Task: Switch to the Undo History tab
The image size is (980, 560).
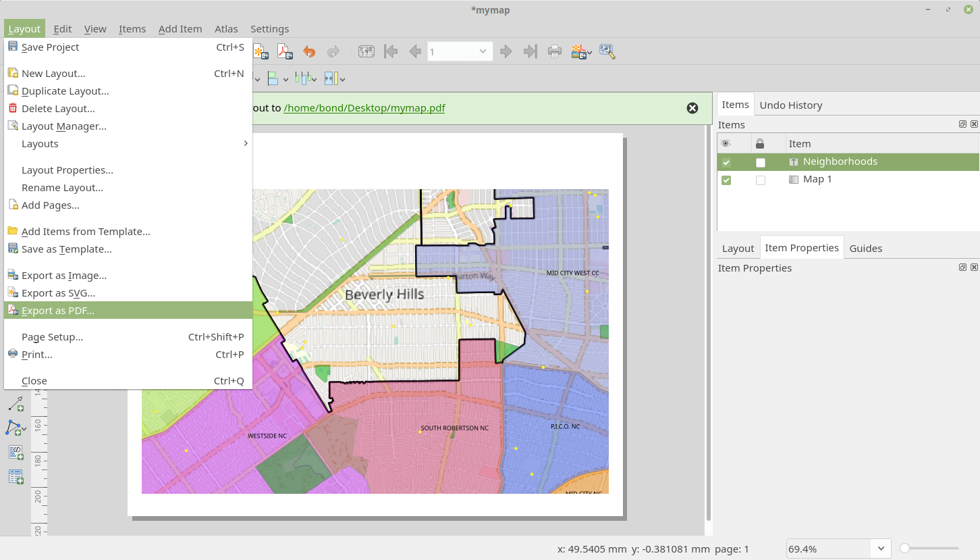Action: pos(790,105)
